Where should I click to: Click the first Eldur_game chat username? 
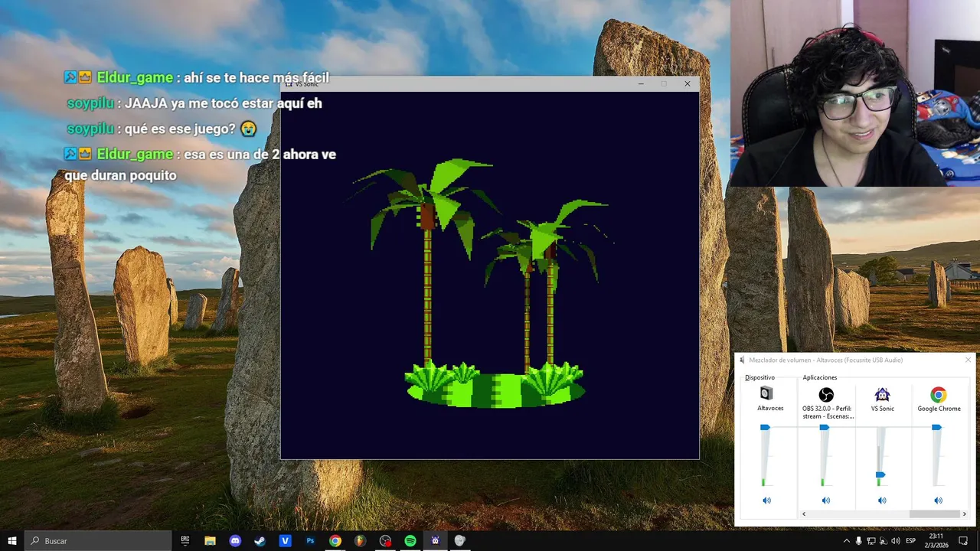tap(135, 78)
